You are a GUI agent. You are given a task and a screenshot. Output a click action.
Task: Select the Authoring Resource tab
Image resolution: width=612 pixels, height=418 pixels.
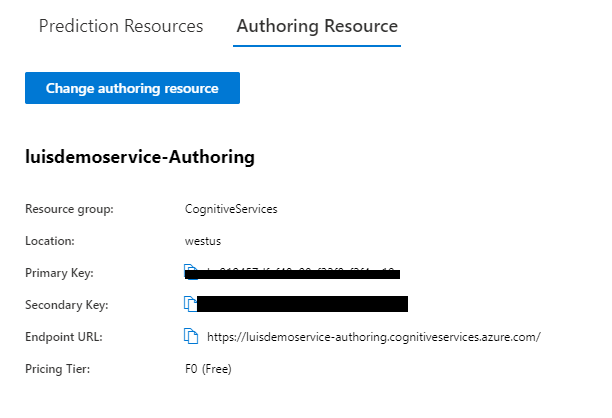317,26
